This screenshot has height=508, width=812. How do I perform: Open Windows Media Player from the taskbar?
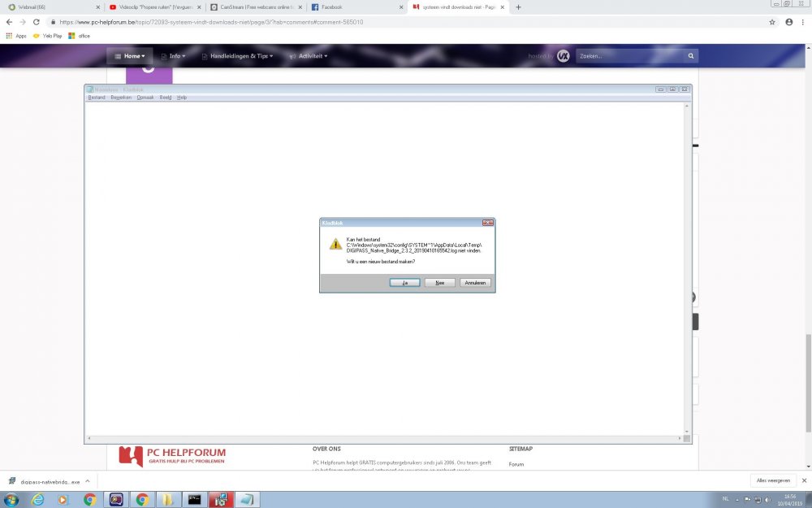(63, 500)
